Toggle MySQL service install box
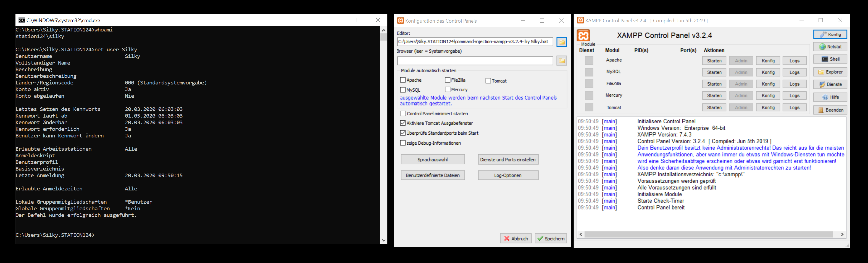Viewport: 868px width, 263px height. point(589,72)
